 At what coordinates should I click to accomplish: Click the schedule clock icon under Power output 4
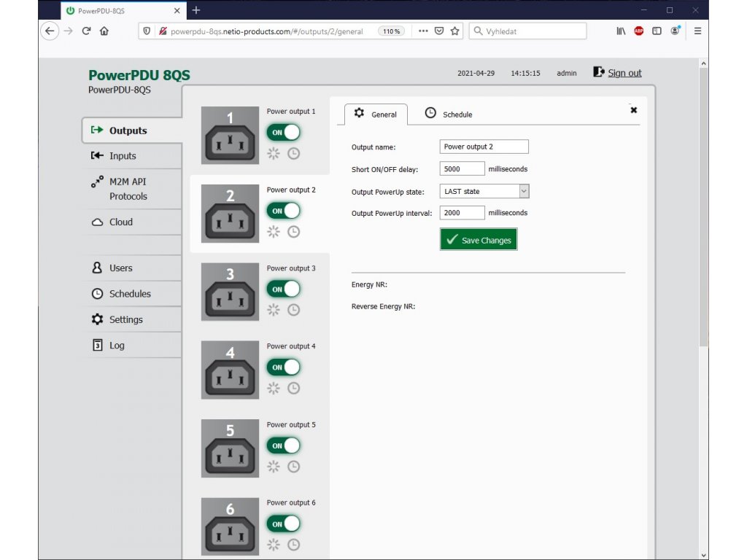point(293,388)
